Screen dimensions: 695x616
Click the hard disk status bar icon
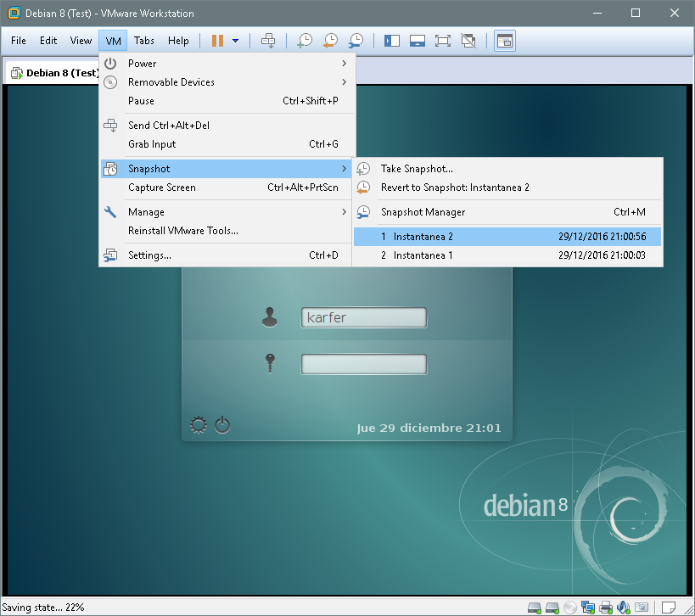click(x=535, y=608)
